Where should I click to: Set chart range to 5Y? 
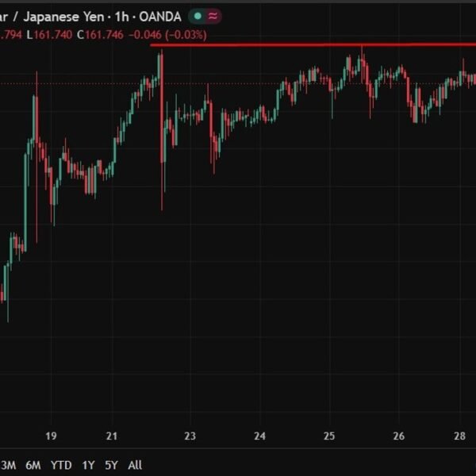click(111, 465)
